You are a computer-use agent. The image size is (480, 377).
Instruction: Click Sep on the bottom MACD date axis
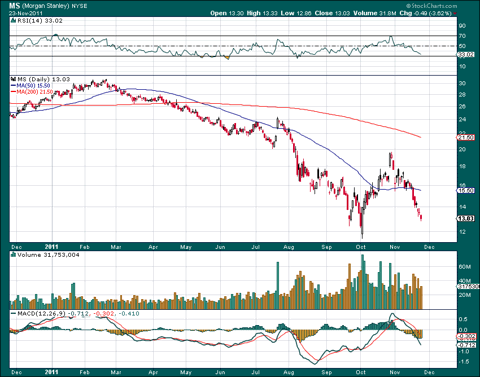(x=327, y=372)
